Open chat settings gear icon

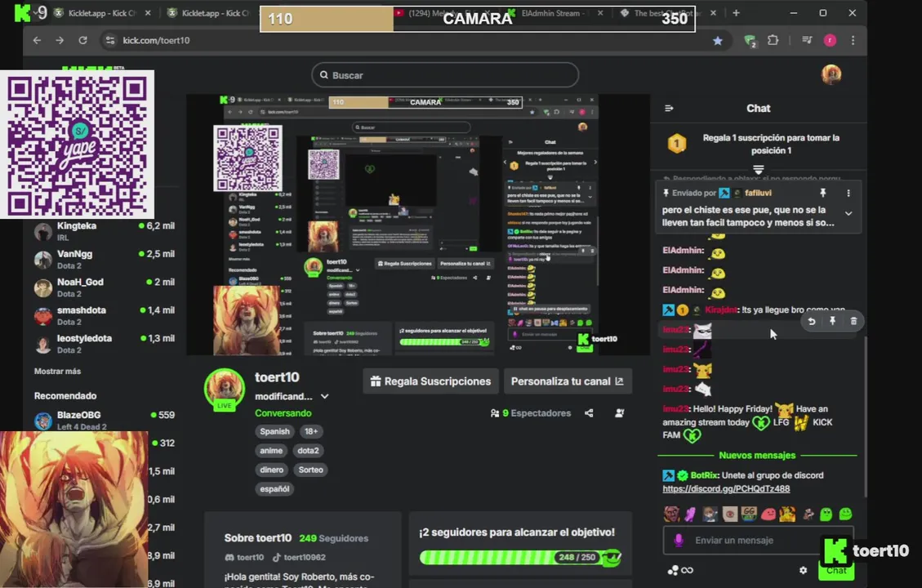coord(804,570)
